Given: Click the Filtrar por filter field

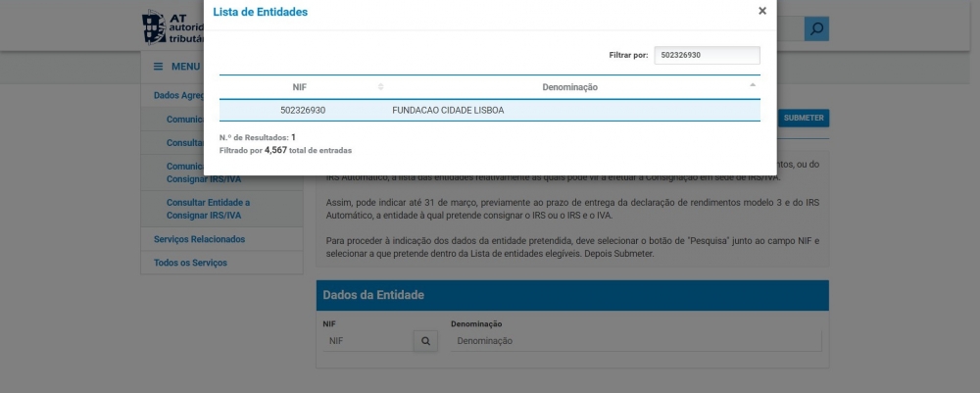Looking at the screenshot, I should 707,55.
